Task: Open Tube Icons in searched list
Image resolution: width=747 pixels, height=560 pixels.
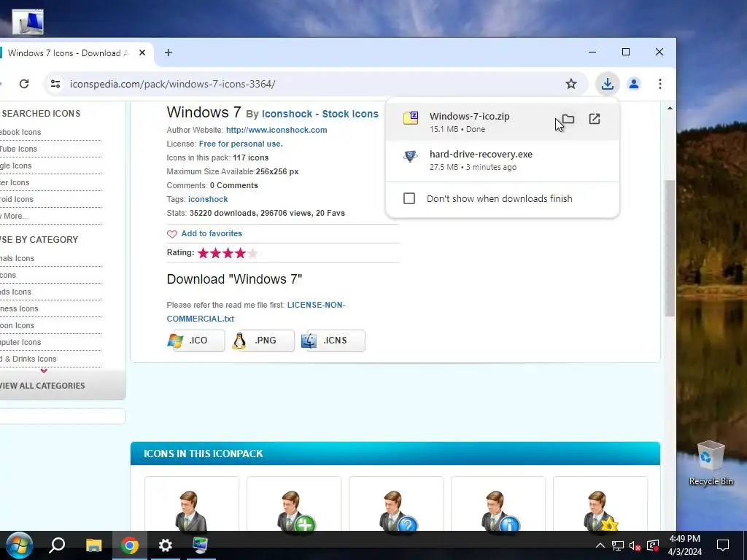Action: click(x=18, y=149)
